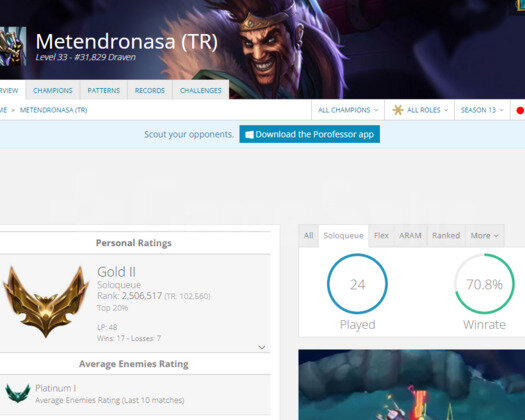Click the 'Top 20%' text
The width and height of the screenshot is (525, 420).
(112, 308)
